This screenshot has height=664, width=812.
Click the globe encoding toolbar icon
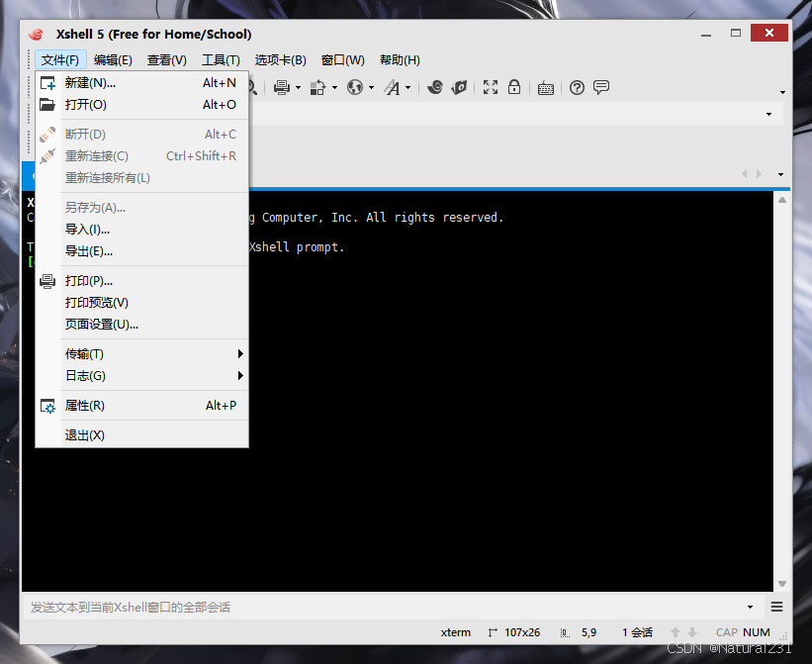point(355,87)
